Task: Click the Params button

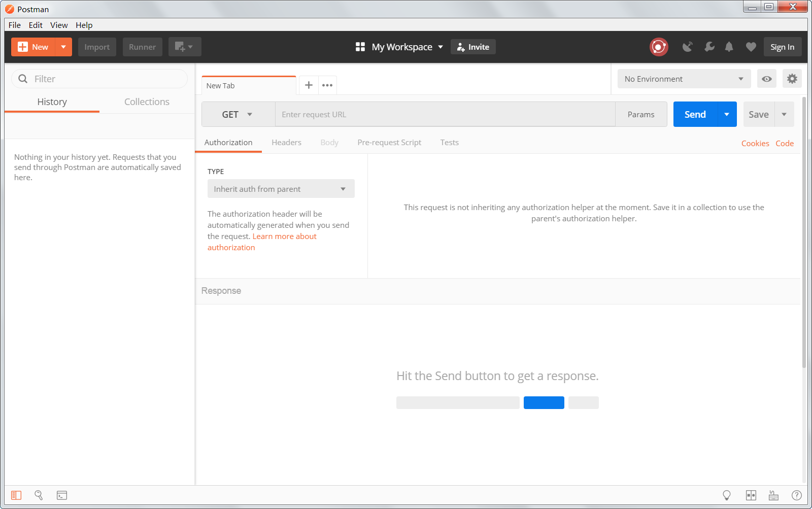Action: 641,114
